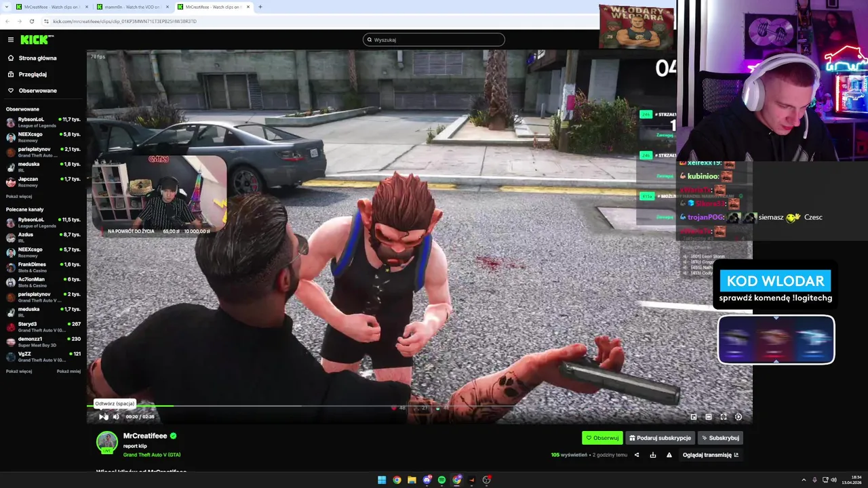This screenshot has height=488, width=868.
Task: Go back in browser history
Action: (7, 21)
